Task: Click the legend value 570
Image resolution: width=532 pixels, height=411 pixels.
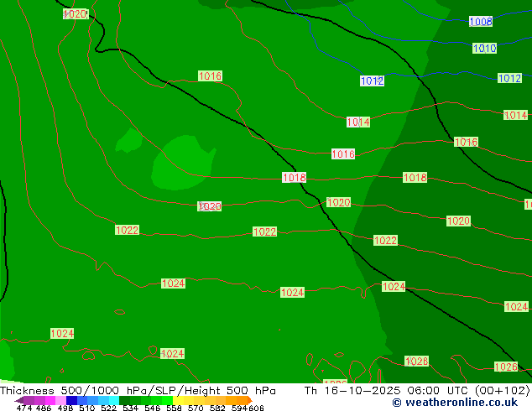Action: 196,408
